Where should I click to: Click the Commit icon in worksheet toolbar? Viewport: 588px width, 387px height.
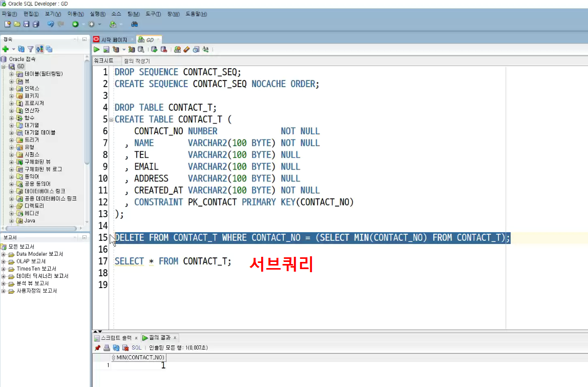pyautogui.click(x=154, y=49)
